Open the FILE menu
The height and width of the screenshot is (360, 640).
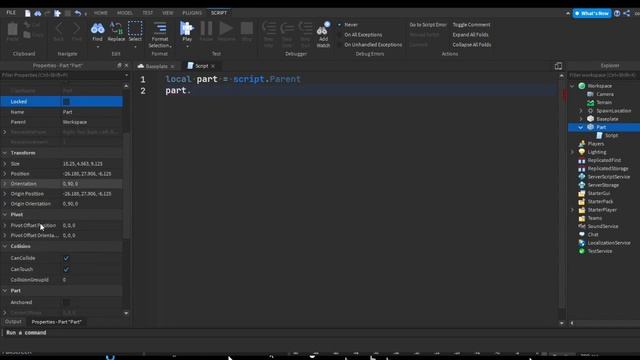[x=11, y=13]
